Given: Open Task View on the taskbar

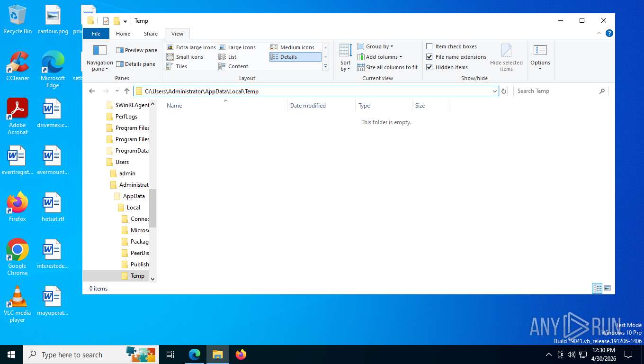Looking at the screenshot, I should 170,355.
